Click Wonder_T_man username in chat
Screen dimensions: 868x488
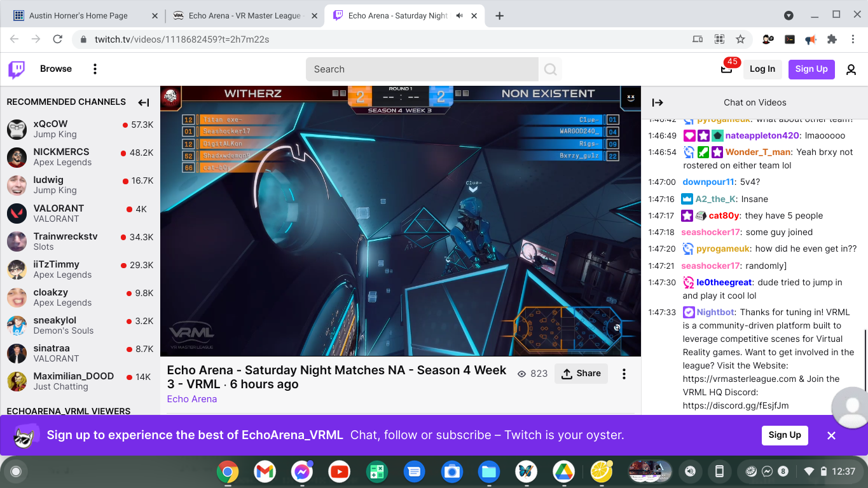tap(758, 152)
